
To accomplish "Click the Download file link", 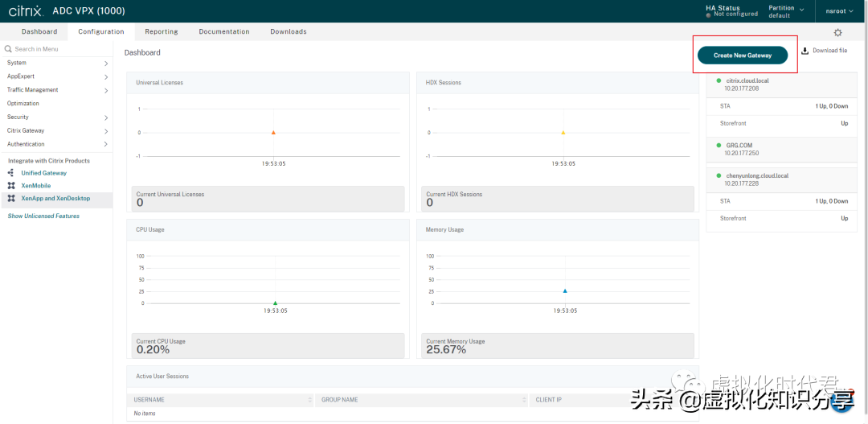I will [x=829, y=51].
